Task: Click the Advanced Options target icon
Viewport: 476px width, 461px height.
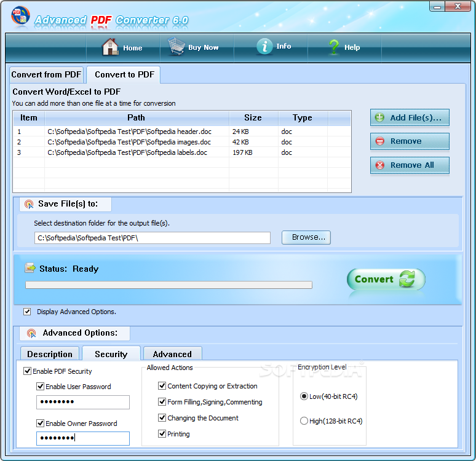Action: click(x=31, y=333)
